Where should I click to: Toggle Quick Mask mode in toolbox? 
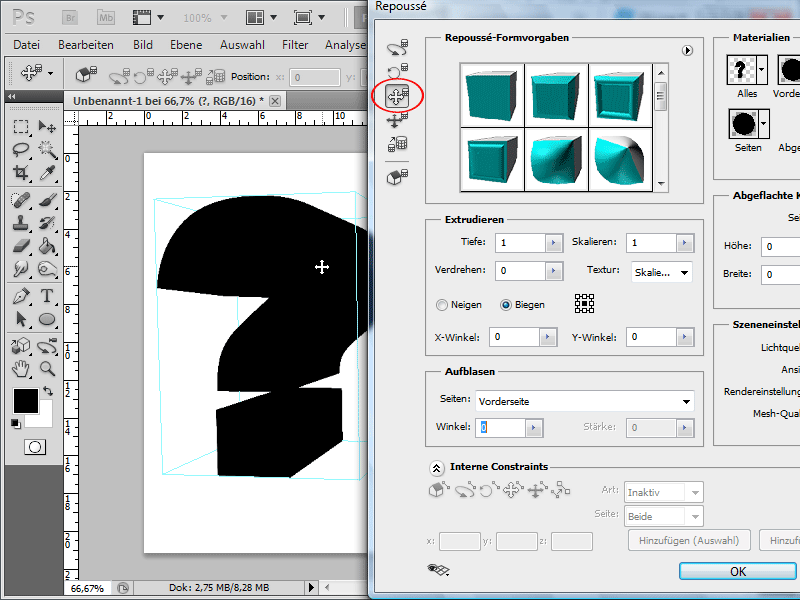pyautogui.click(x=35, y=447)
